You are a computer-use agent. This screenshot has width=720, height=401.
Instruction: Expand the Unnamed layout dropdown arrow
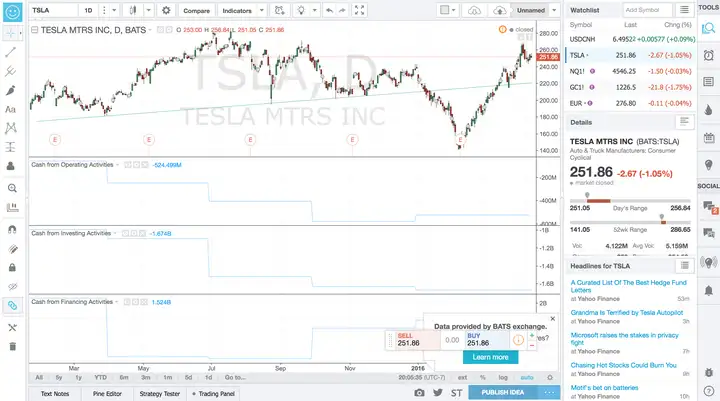pyautogui.click(x=554, y=10)
